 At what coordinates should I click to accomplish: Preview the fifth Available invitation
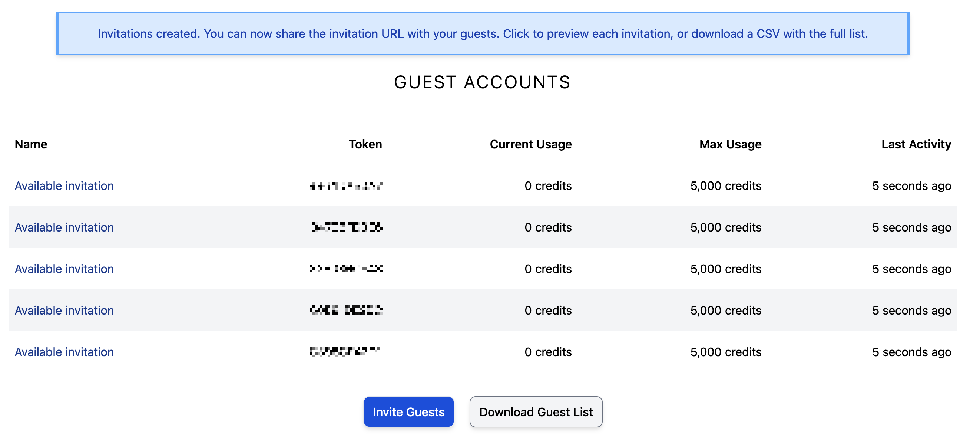tap(64, 352)
